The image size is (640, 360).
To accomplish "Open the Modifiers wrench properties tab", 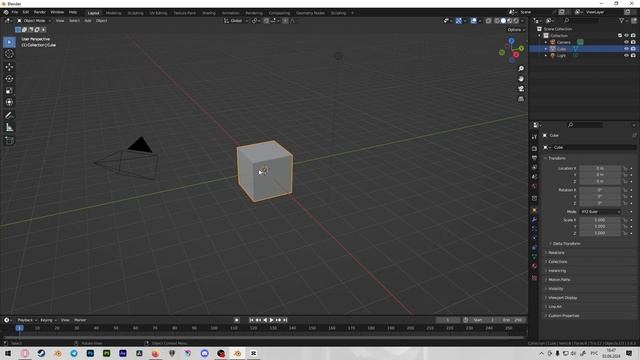I will pyautogui.click(x=534, y=220).
